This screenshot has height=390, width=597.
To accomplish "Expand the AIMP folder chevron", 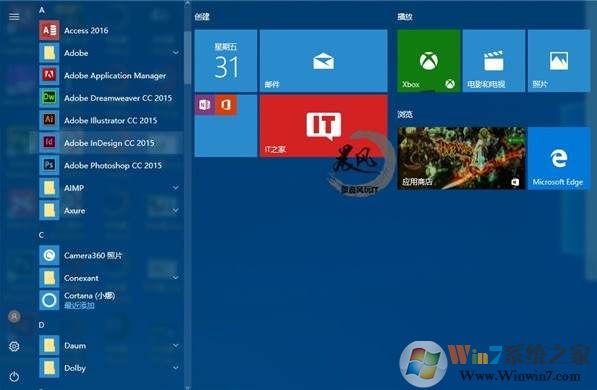I will (176, 188).
